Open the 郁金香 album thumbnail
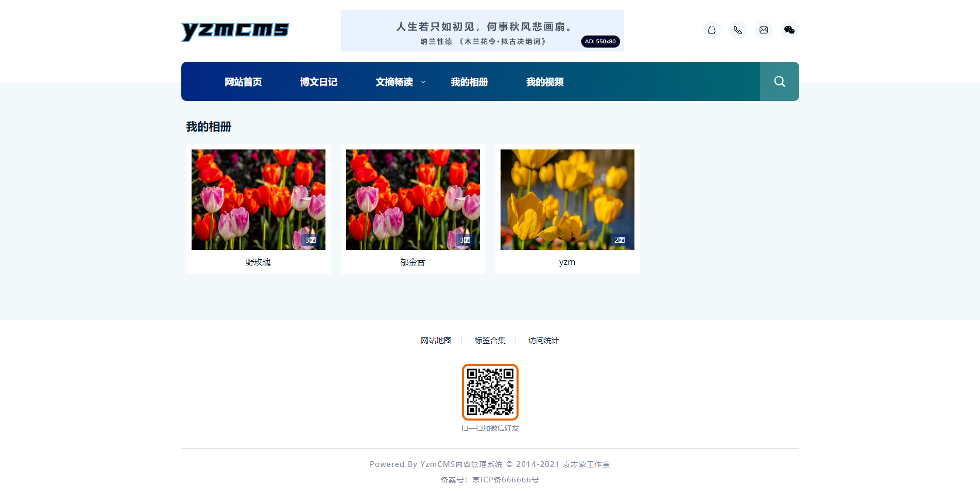The width and height of the screenshot is (980, 503). [413, 200]
